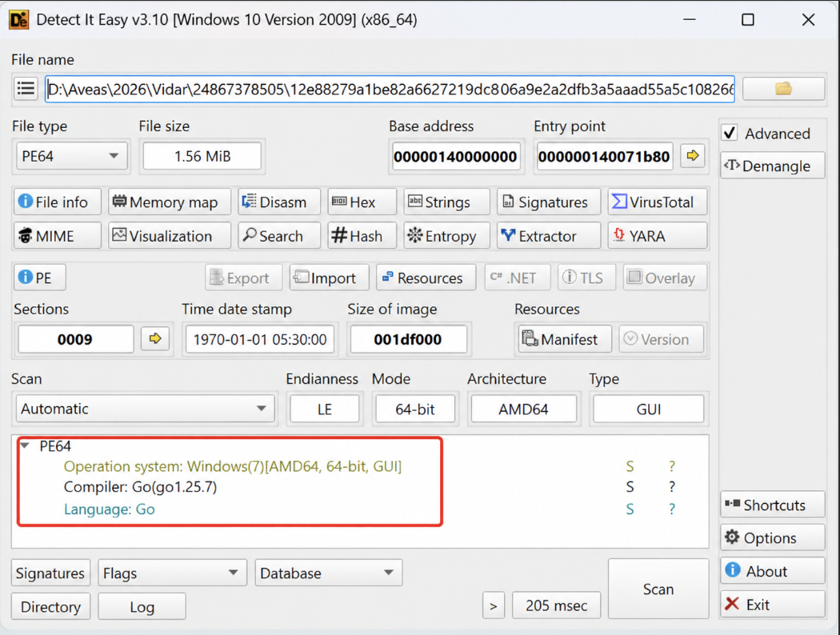This screenshot has width=840, height=635.
Task: Browse for file with folder icon
Action: click(783, 88)
